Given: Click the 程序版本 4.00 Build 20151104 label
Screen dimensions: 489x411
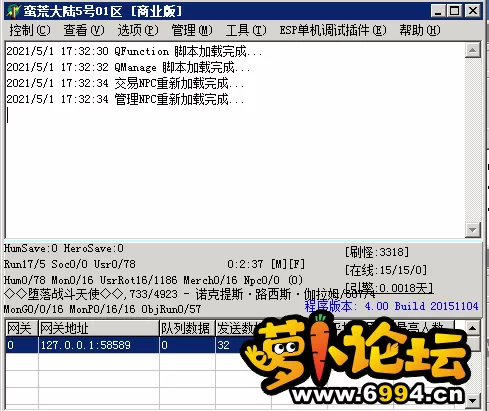Looking at the screenshot, I should coord(391,306).
